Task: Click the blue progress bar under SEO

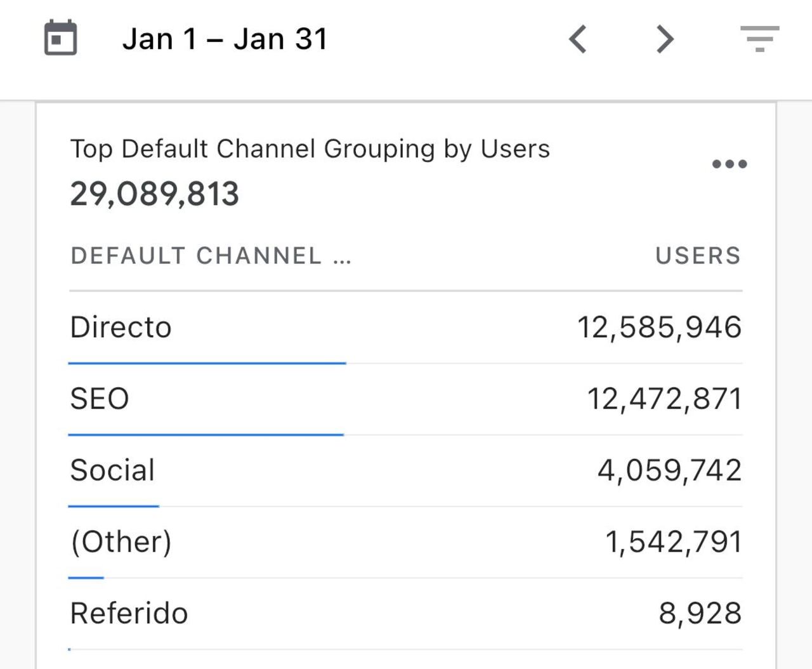Action: click(x=206, y=435)
